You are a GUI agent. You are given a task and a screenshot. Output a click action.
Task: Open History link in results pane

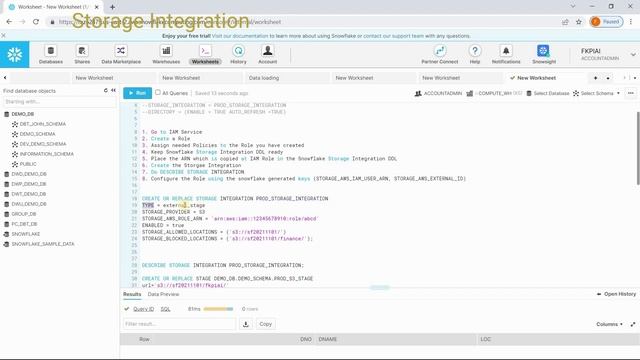pyautogui.click(x=616, y=294)
